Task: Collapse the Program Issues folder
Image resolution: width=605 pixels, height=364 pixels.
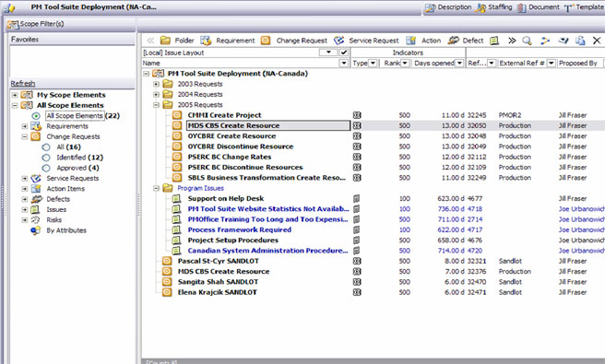Action: [156, 188]
